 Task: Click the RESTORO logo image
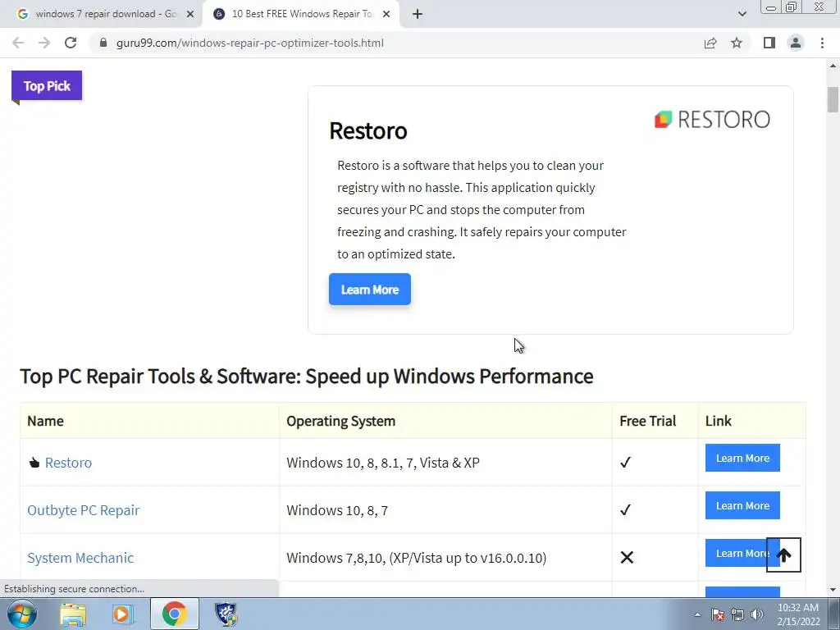712,119
